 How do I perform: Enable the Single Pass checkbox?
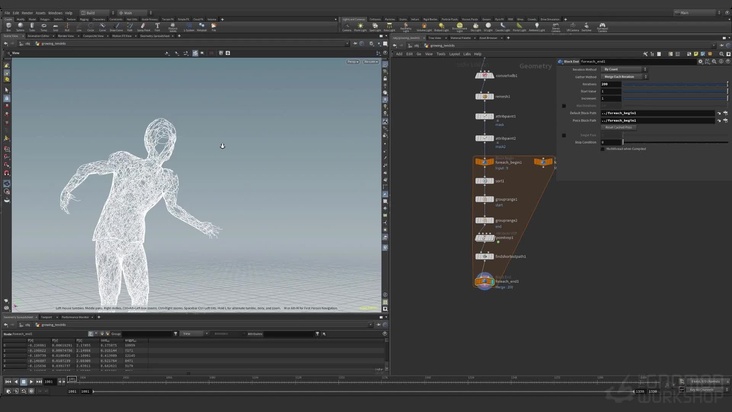click(x=564, y=135)
